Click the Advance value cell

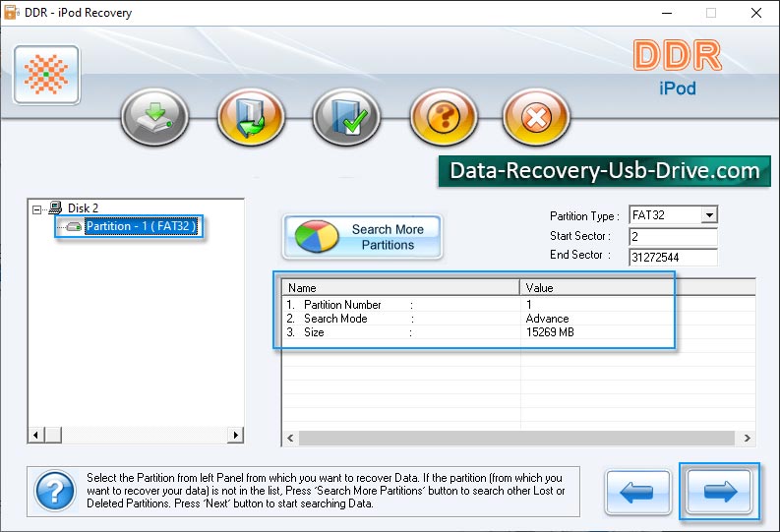547,319
